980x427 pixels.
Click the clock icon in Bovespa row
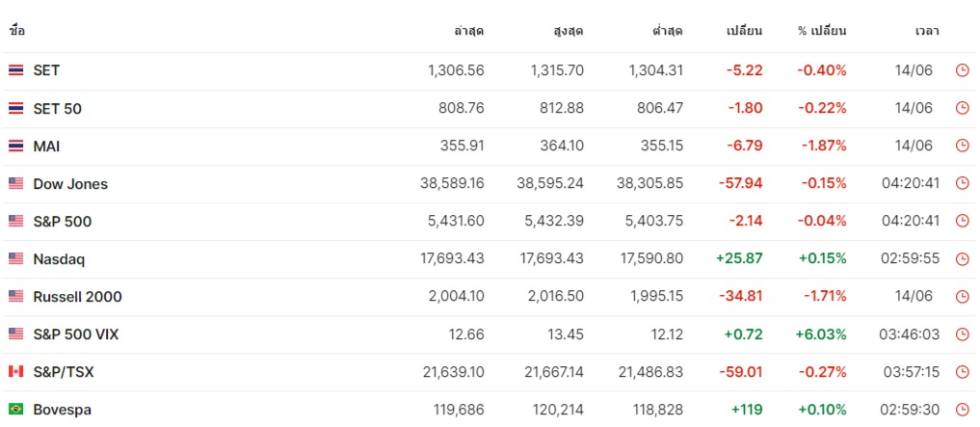click(x=962, y=410)
